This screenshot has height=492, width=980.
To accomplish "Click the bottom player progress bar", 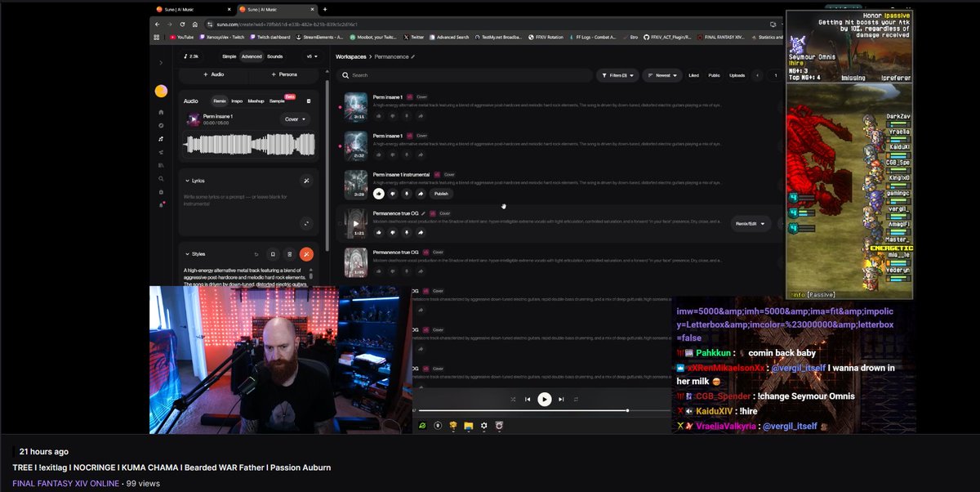I will point(543,410).
